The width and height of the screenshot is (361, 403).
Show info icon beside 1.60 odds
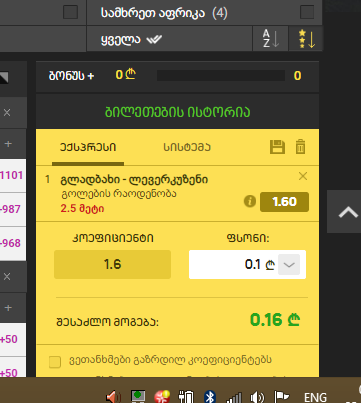(x=250, y=201)
